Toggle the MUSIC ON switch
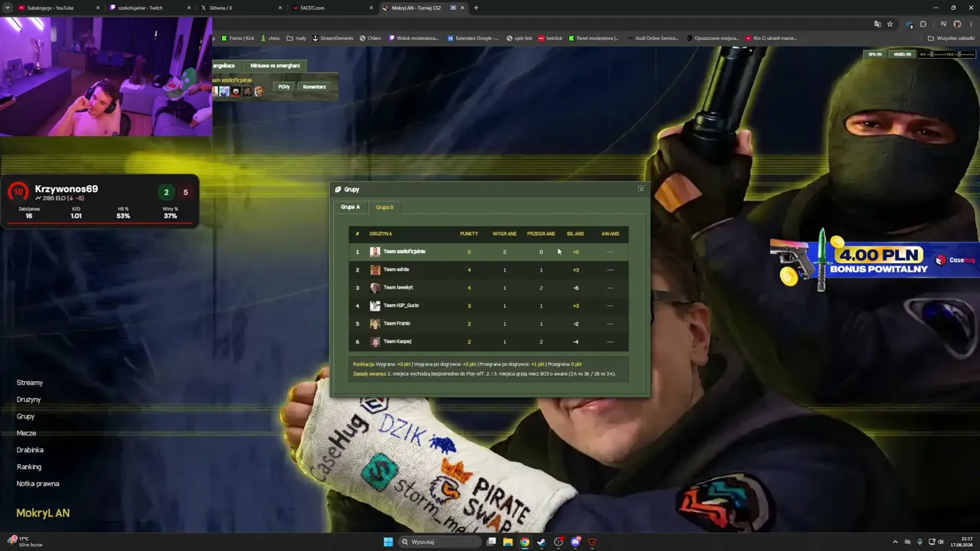The height and width of the screenshot is (551, 980). (x=903, y=54)
